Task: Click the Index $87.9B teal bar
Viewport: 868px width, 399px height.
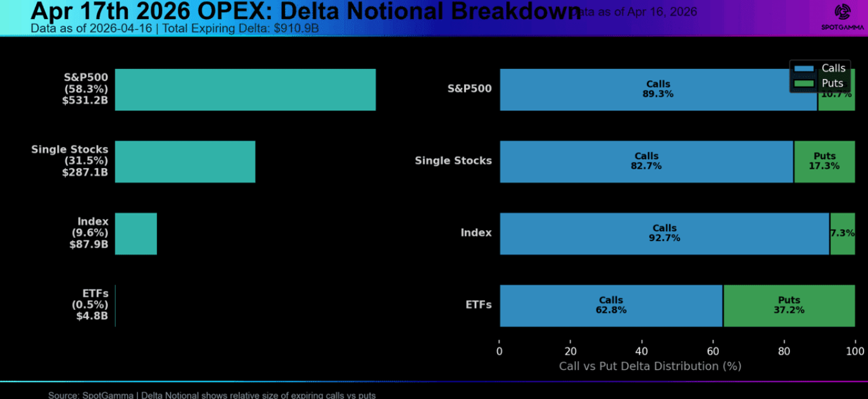Action: (135, 234)
